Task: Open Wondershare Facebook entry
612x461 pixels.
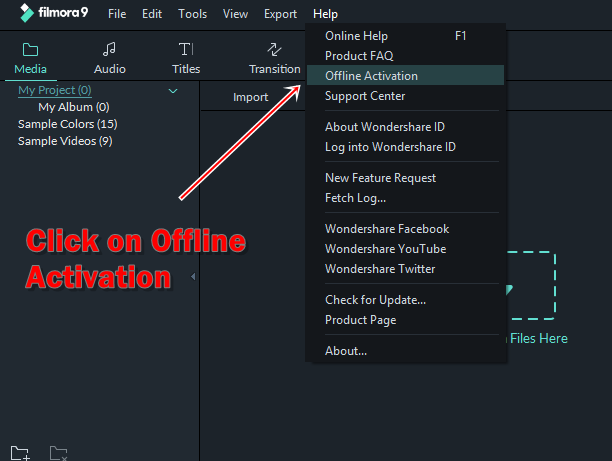Action: click(x=405, y=229)
